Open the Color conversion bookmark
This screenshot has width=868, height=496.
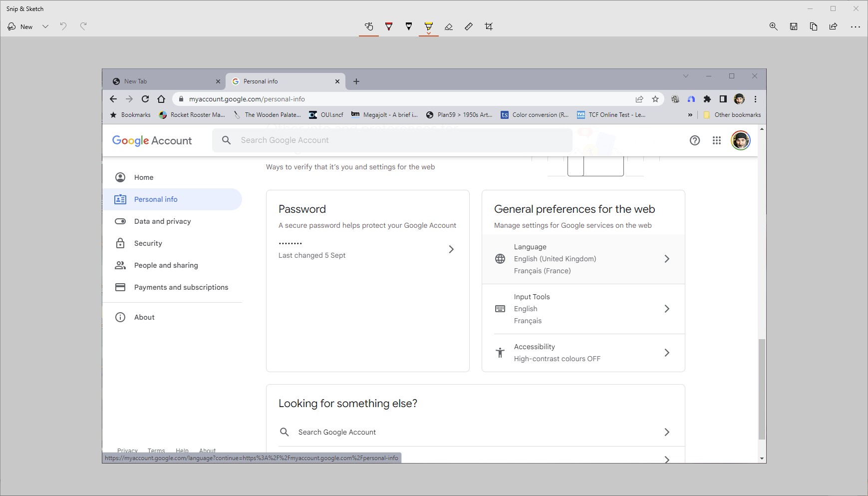click(535, 115)
